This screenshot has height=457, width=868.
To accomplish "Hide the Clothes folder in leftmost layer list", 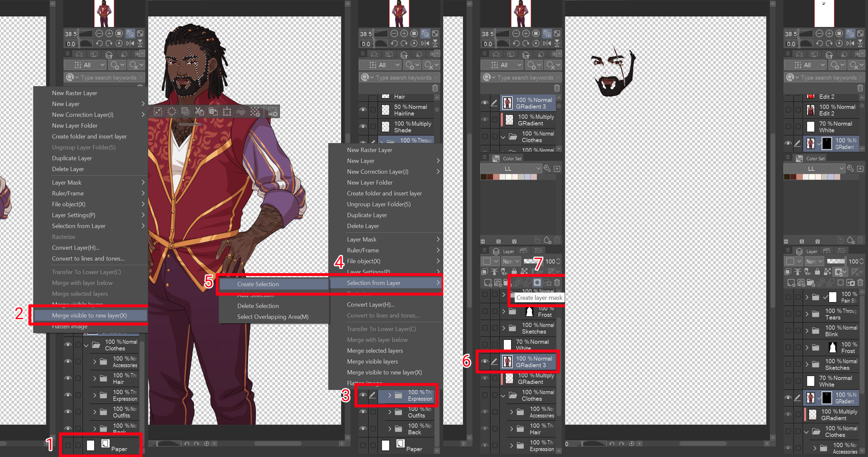I will coord(68,345).
